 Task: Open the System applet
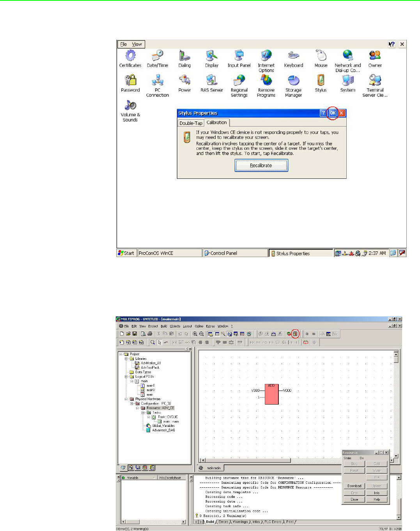coord(348,83)
